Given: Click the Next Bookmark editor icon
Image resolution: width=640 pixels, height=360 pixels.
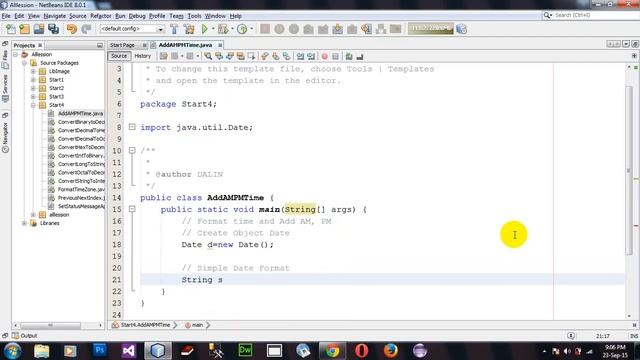Looking at the screenshot, I should click(276, 56).
